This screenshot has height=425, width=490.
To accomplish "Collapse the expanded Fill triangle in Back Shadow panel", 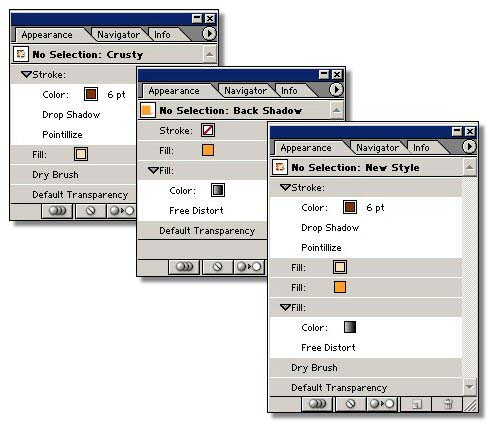I will click(153, 170).
